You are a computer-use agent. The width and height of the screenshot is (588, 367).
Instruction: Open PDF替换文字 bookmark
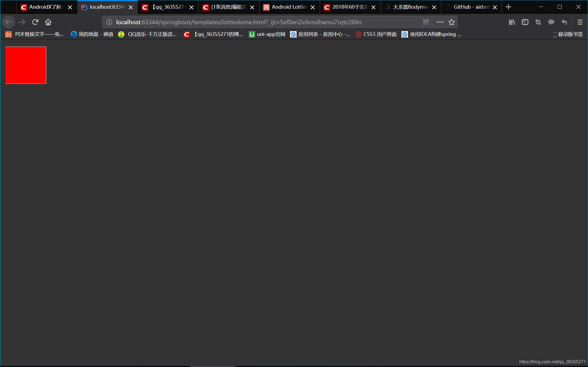(x=35, y=34)
